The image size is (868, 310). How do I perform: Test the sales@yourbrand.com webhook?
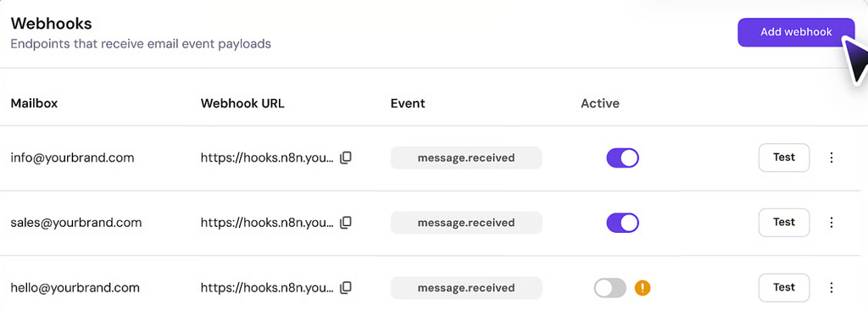point(784,223)
